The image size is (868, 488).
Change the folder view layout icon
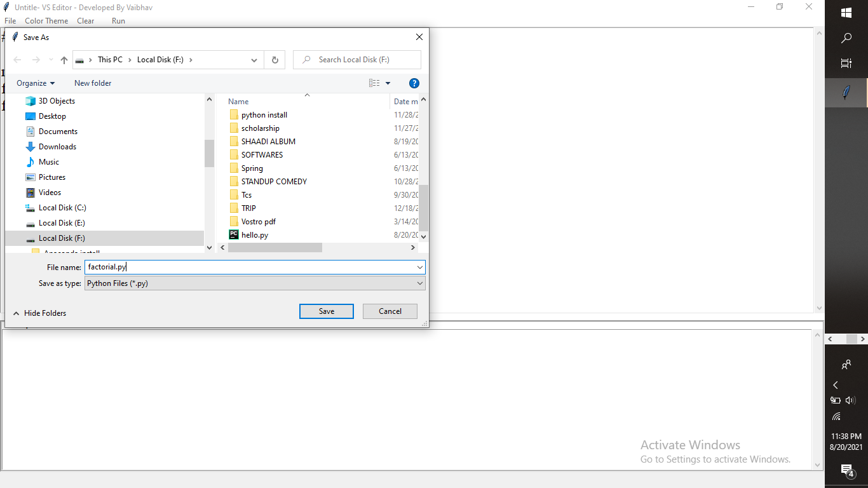point(374,83)
